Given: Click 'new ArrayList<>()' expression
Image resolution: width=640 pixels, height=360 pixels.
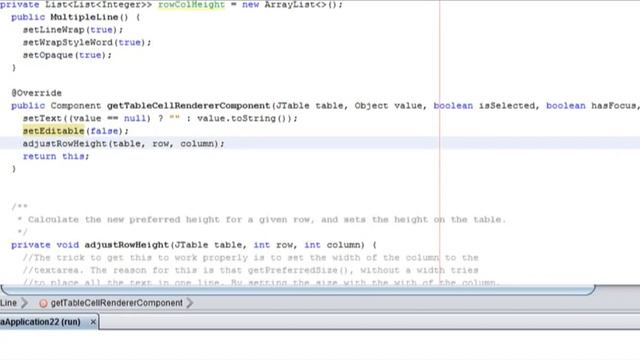Looking at the screenshot, I should pyautogui.click(x=292, y=4).
